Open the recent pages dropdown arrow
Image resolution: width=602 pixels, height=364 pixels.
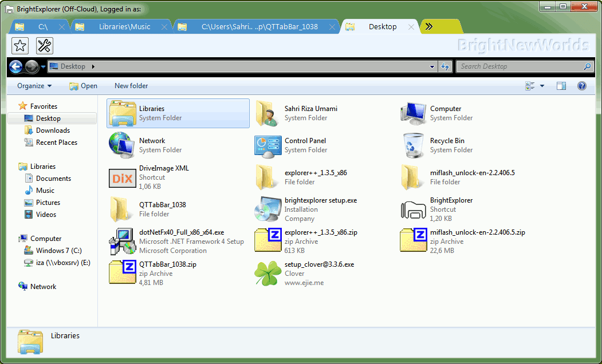pos(43,67)
